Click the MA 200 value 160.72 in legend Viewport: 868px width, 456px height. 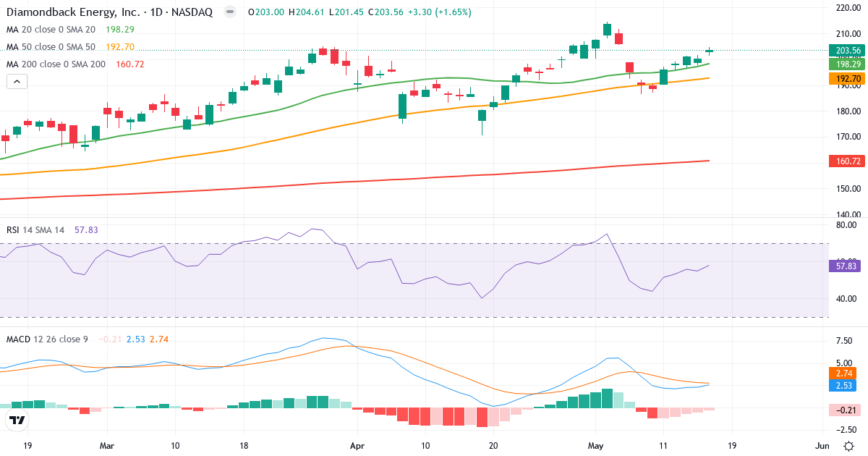[130, 64]
